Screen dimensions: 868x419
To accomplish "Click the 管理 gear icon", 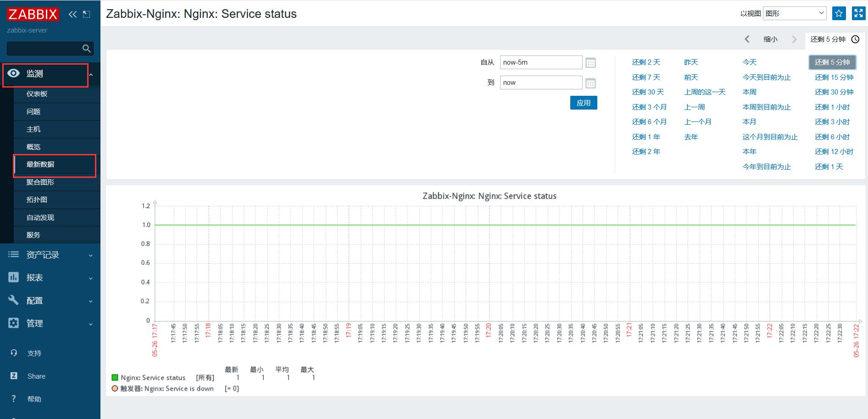I will point(14,323).
